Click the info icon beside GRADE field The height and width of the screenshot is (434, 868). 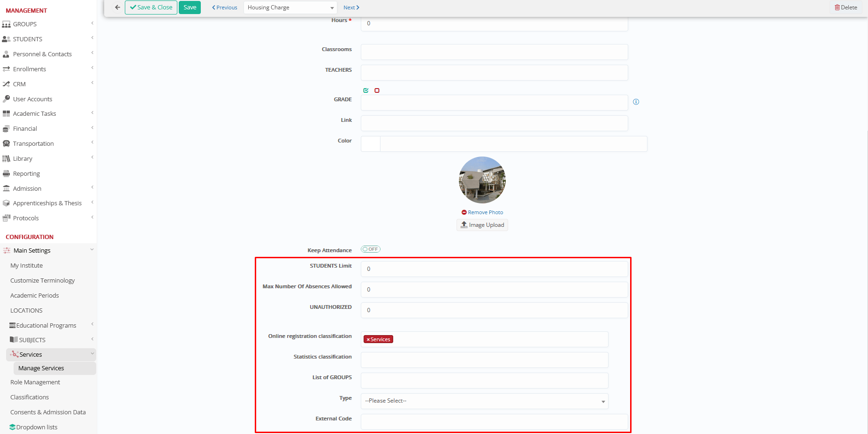coord(636,102)
